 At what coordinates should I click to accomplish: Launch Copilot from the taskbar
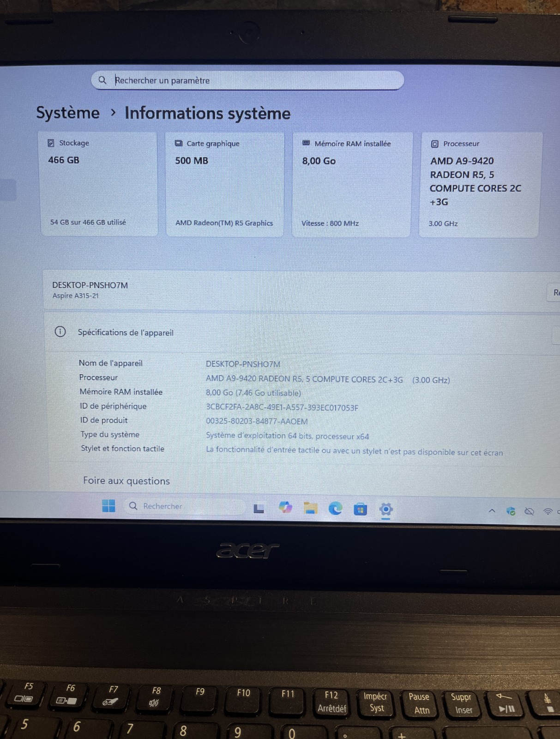285,508
